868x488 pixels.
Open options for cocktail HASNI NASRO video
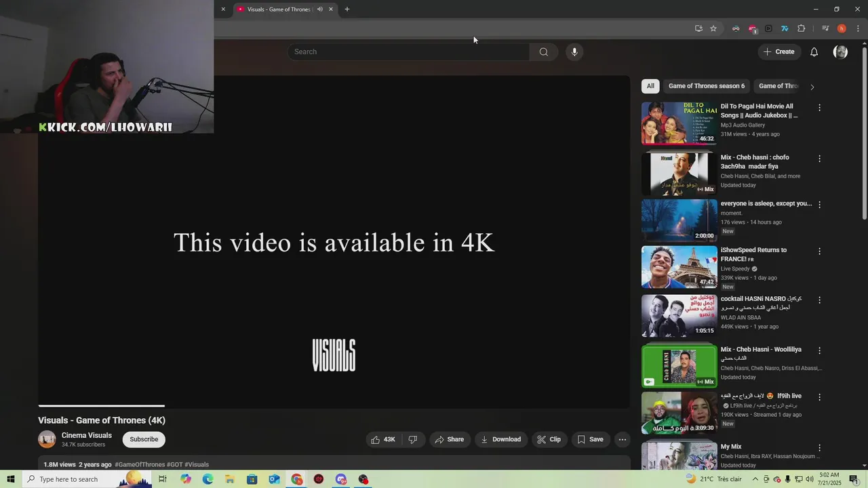(819, 300)
